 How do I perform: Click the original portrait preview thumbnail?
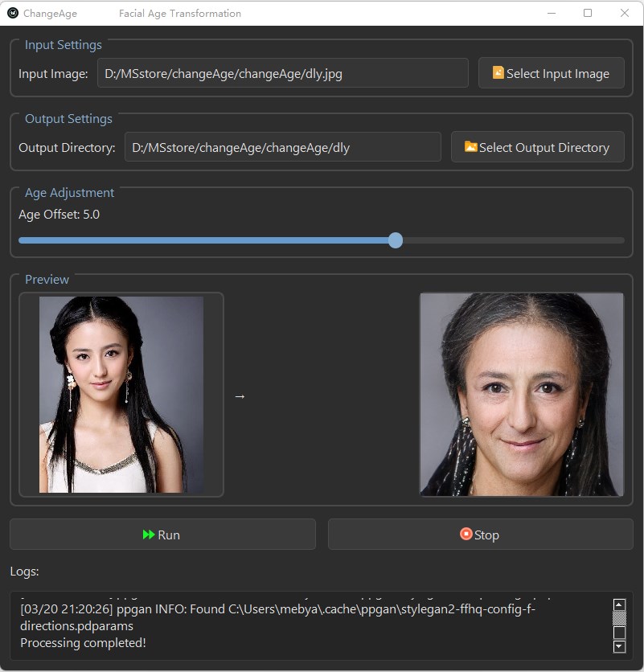(x=121, y=395)
